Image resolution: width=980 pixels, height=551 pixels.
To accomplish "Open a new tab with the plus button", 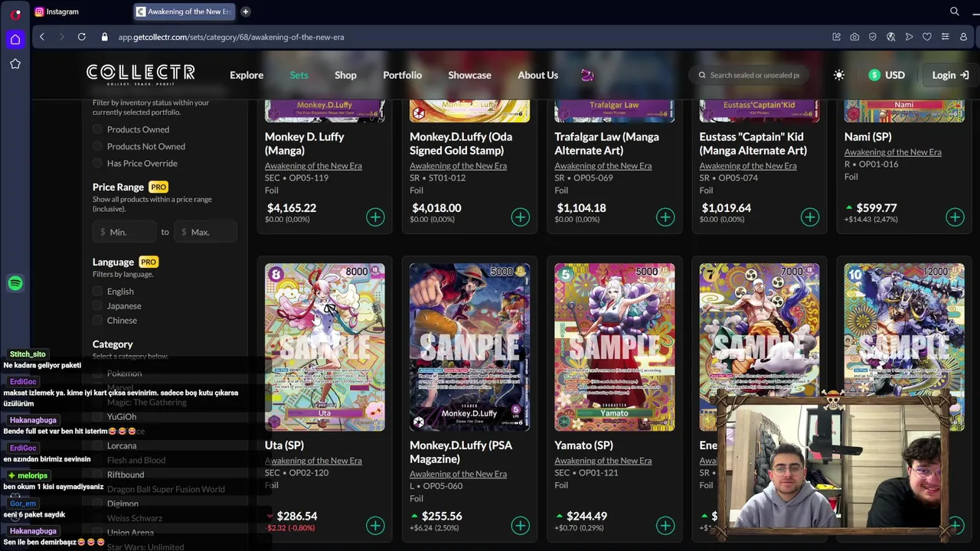I will tap(245, 11).
